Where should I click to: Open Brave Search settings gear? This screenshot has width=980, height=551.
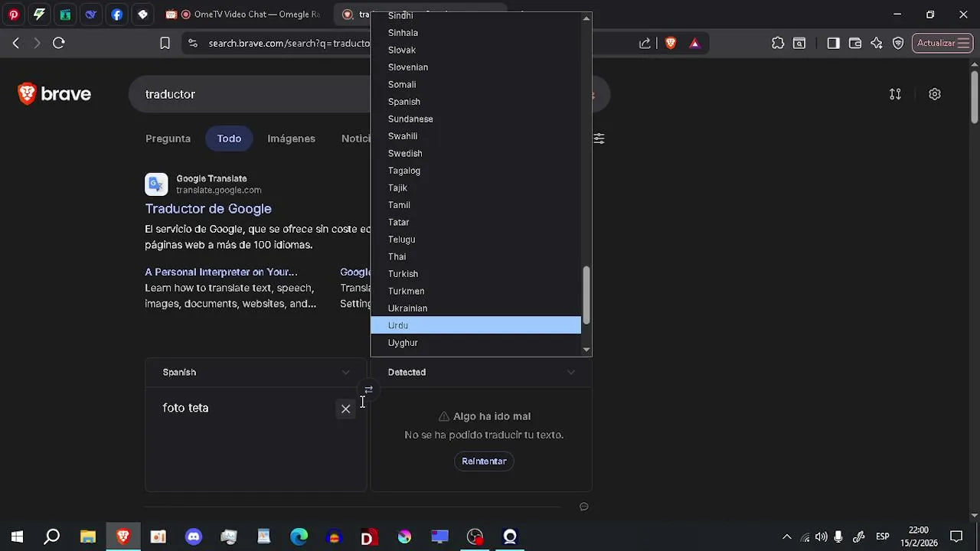point(935,94)
